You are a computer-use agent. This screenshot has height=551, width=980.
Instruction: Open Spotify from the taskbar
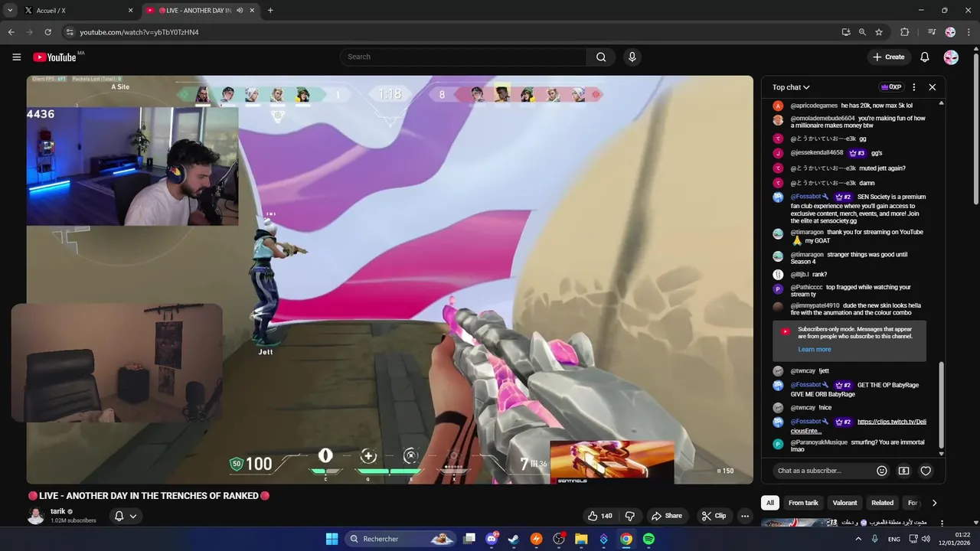648,539
